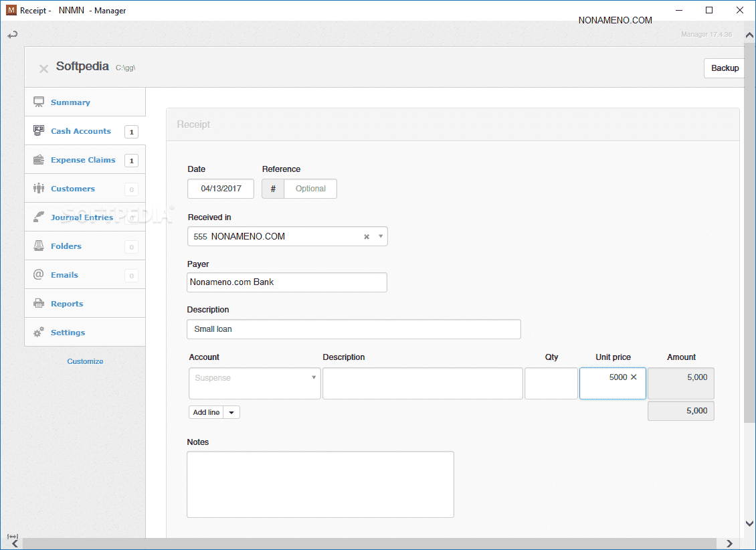
Task: Open the Journal Entries tab
Action: 82,217
